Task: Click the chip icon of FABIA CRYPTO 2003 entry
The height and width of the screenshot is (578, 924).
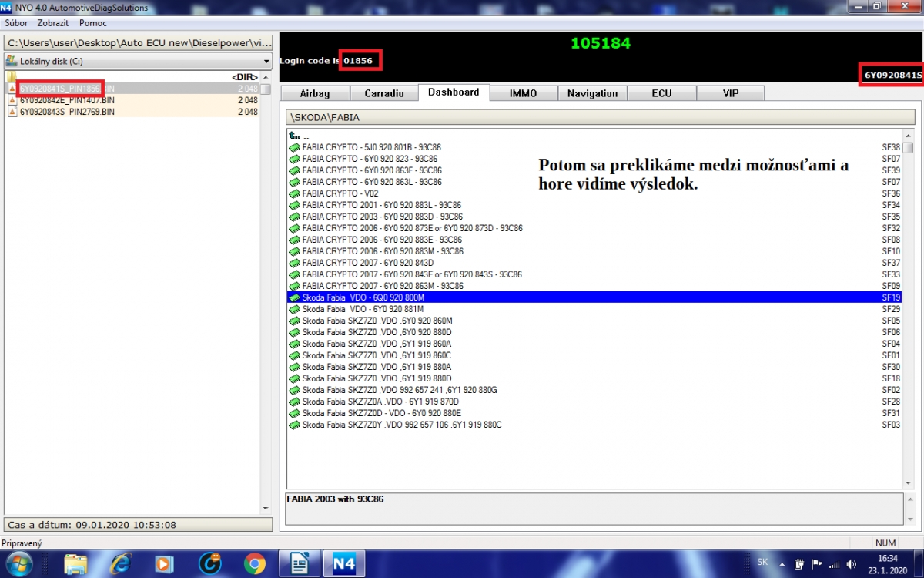Action: [294, 217]
